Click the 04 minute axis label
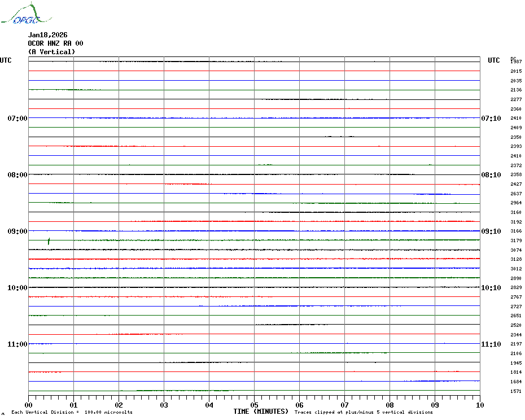Viewport: 525px width, 420px height. point(209,405)
